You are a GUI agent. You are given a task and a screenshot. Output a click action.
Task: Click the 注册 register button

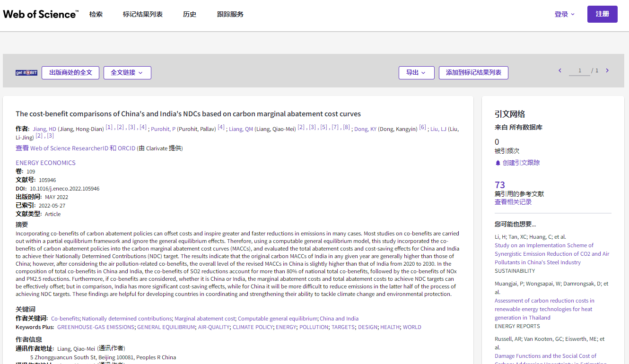click(602, 14)
